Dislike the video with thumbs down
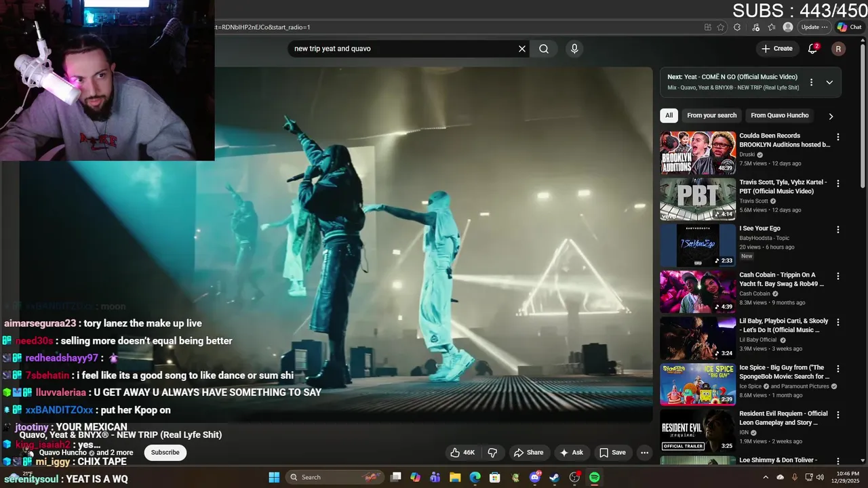The image size is (868, 488). [x=493, y=452]
